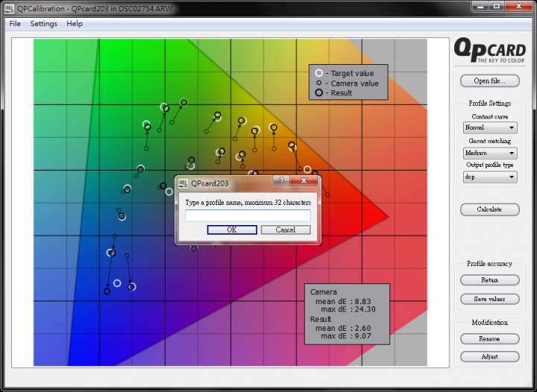
Task: Click the 'mean dE : 8.83' camera text
Action: 343,302
